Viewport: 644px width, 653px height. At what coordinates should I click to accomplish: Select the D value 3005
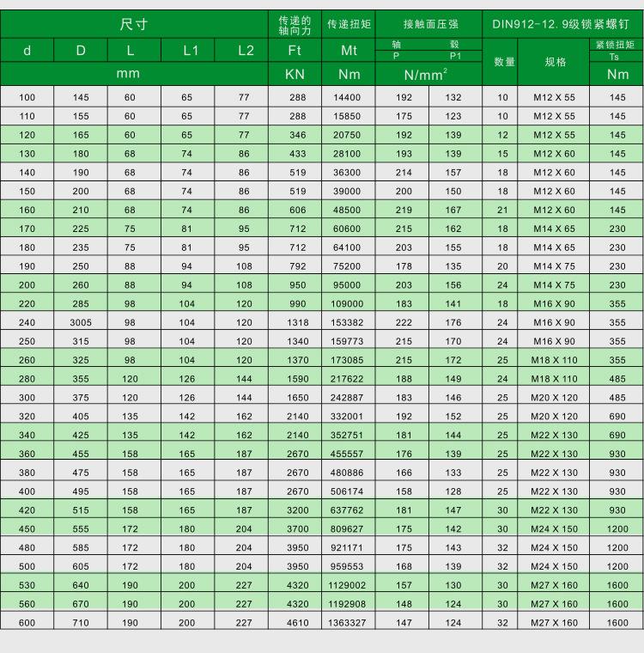[x=81, y=322]
